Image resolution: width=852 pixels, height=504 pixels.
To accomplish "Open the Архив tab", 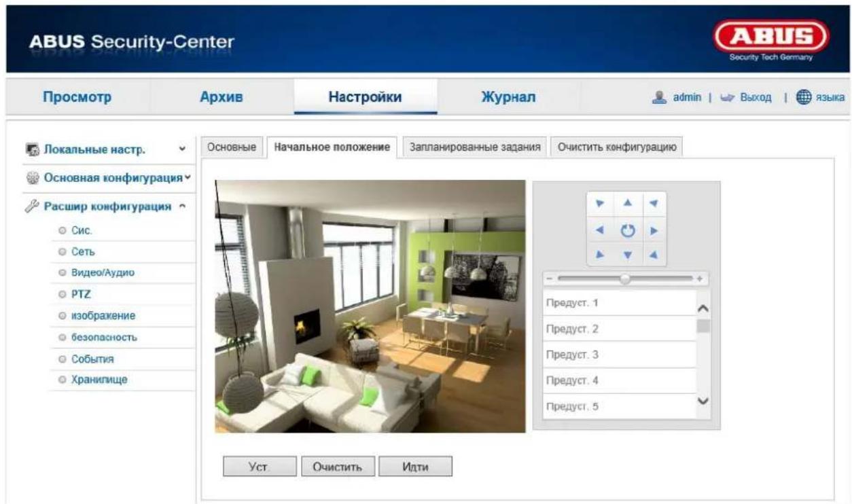I will [221, 97].
